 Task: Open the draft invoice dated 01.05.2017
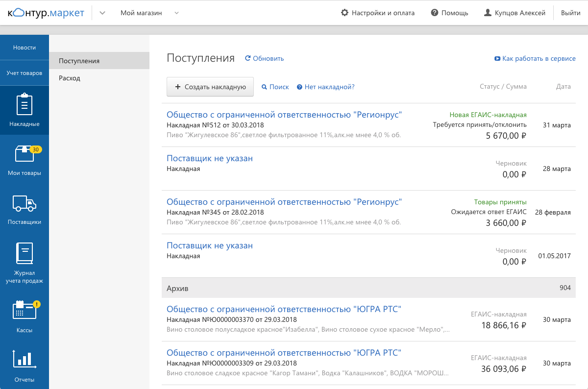click(210, 245)
